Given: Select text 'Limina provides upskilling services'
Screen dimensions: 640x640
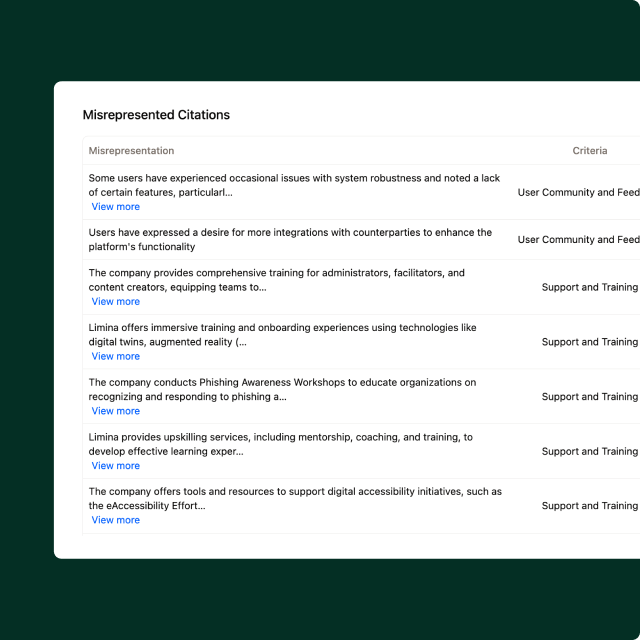Looking at the screenshot, I should (169, 437).
